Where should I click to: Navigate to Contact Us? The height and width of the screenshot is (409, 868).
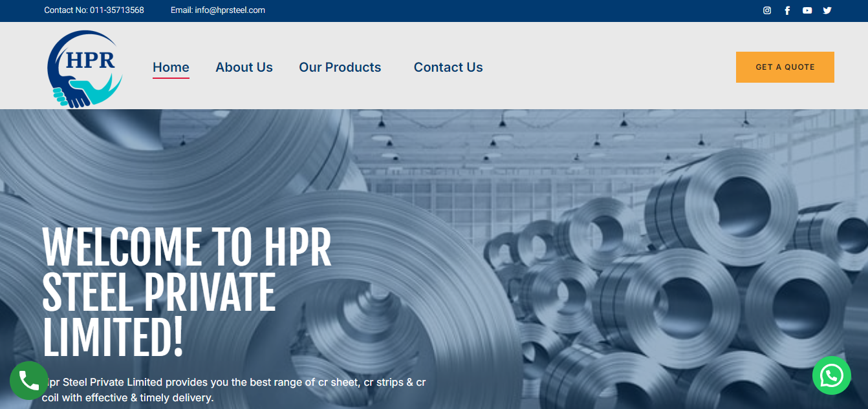448,67
